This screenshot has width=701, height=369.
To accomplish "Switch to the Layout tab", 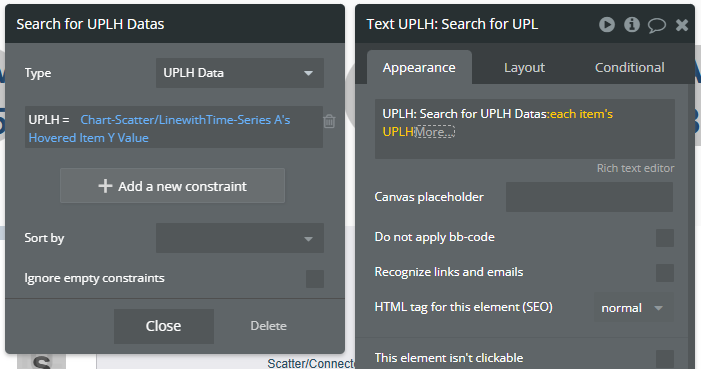I will click(524, 68).
